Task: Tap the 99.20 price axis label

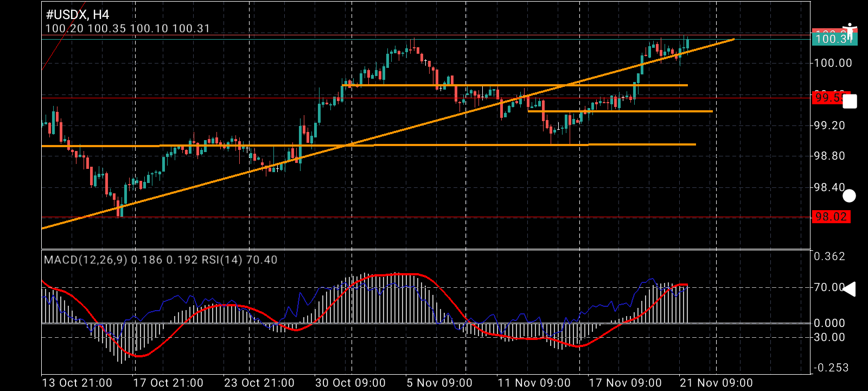Action: pyautogui.click(x=829, y=125)
